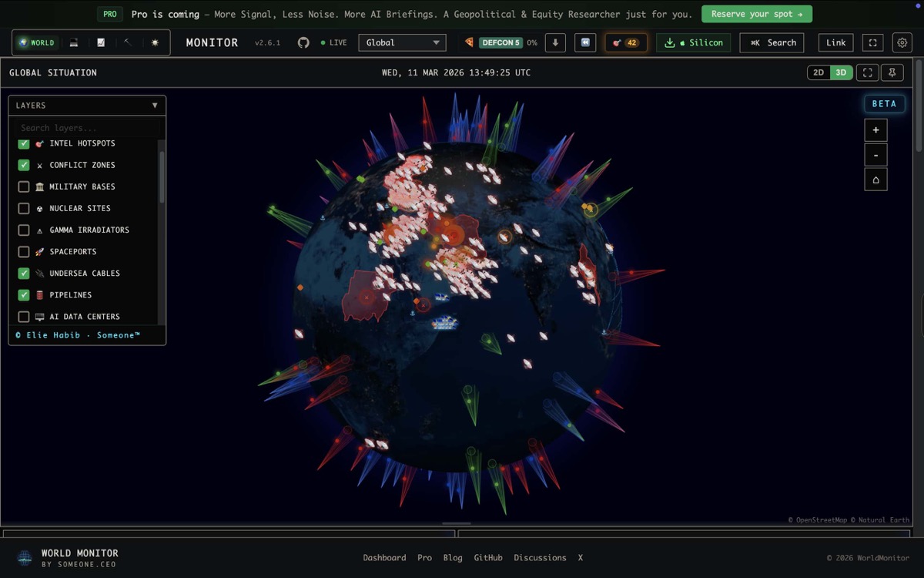Open the settings gear icon
Screen dimensions: 924x578
coord(902,42)
